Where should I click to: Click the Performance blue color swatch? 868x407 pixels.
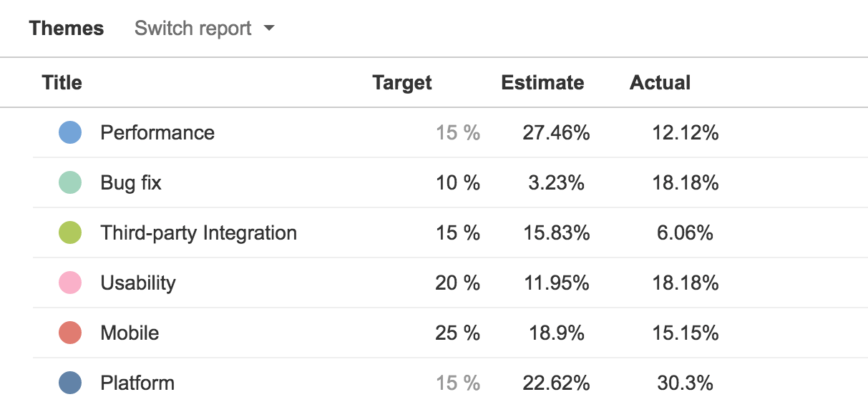point(69,132)
